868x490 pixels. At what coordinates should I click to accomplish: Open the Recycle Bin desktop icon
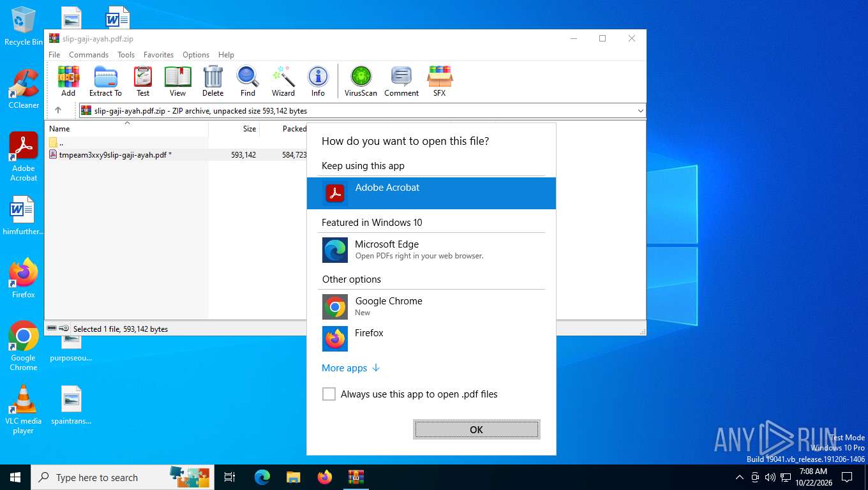[x=24, y=26]
